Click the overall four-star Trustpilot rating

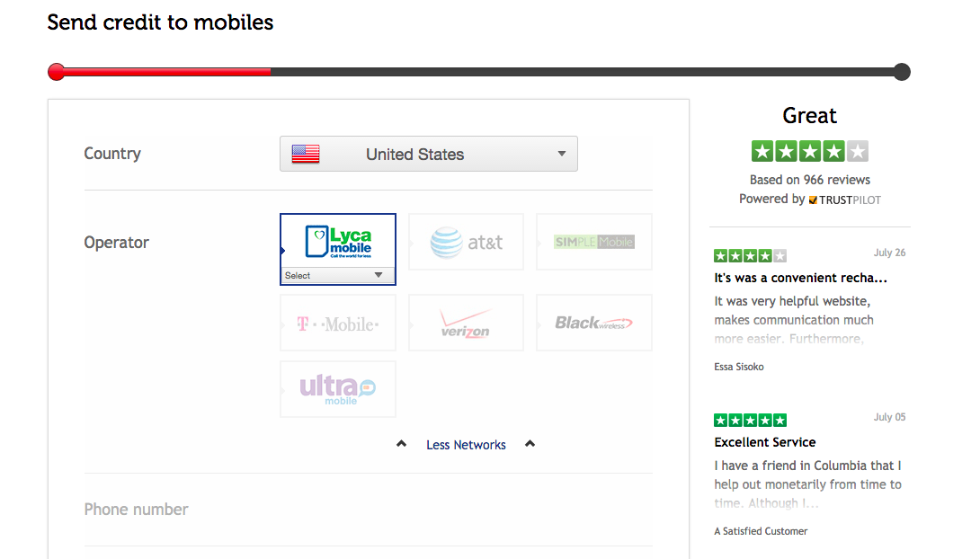click(809, 151)
